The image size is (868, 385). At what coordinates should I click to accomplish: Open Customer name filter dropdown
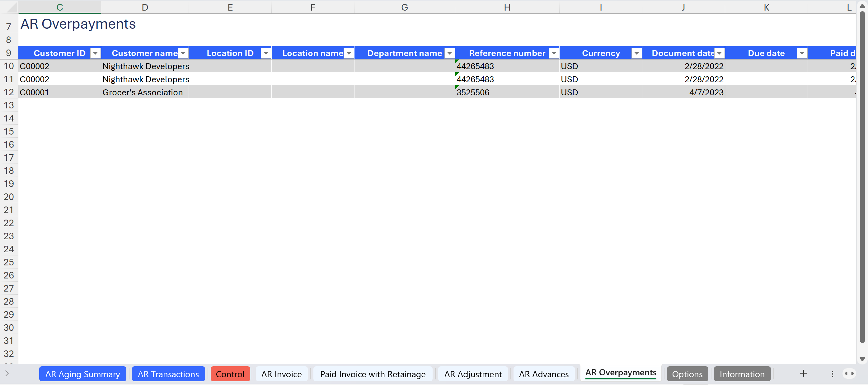[183, 53]
